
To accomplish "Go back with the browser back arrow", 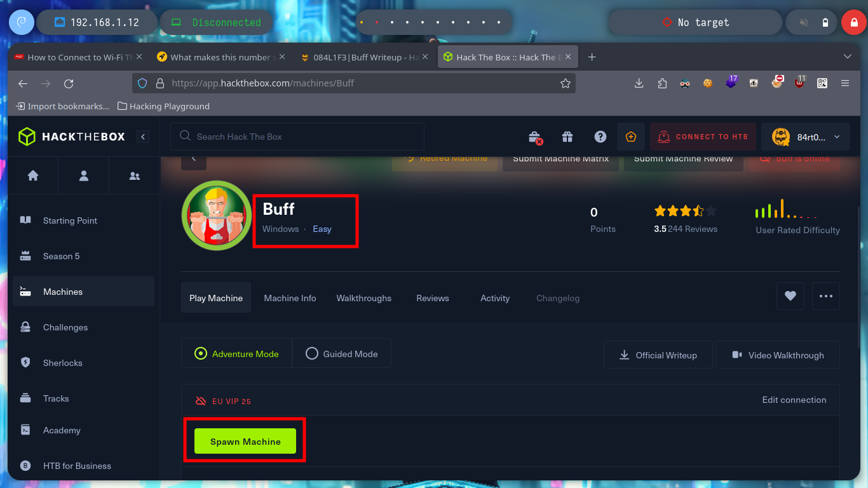I will coord(23,83).
